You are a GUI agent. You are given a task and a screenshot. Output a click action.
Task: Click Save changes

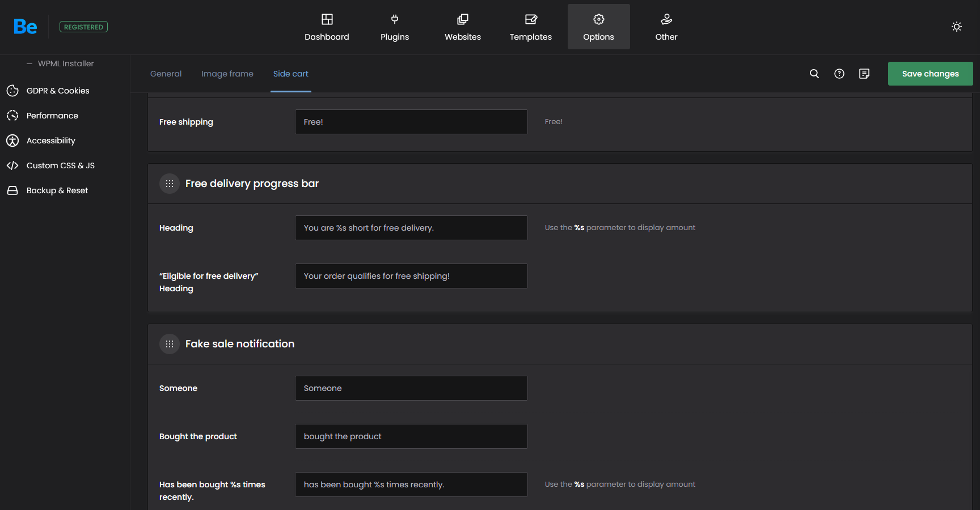pyautogui.click(x=930, y=74)
